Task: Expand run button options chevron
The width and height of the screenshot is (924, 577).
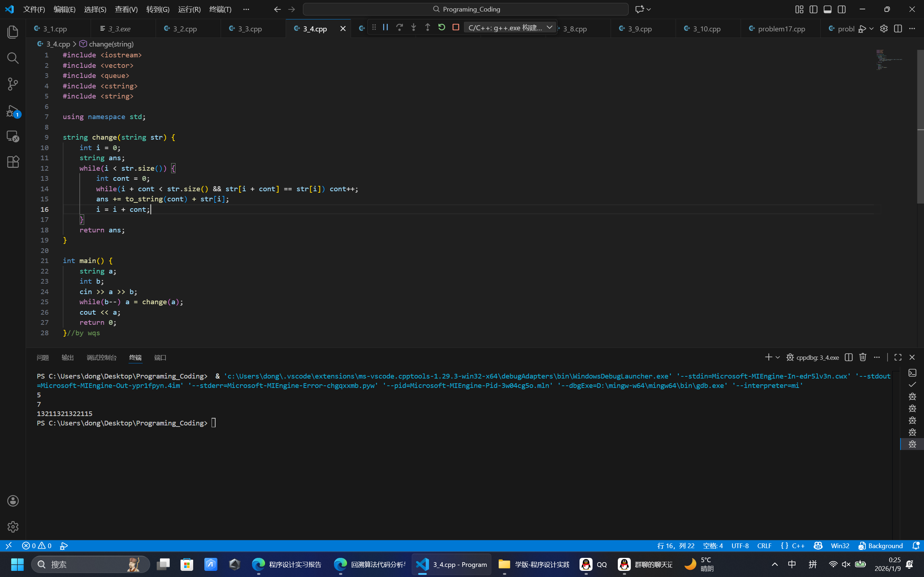Action: click(871, 29)
